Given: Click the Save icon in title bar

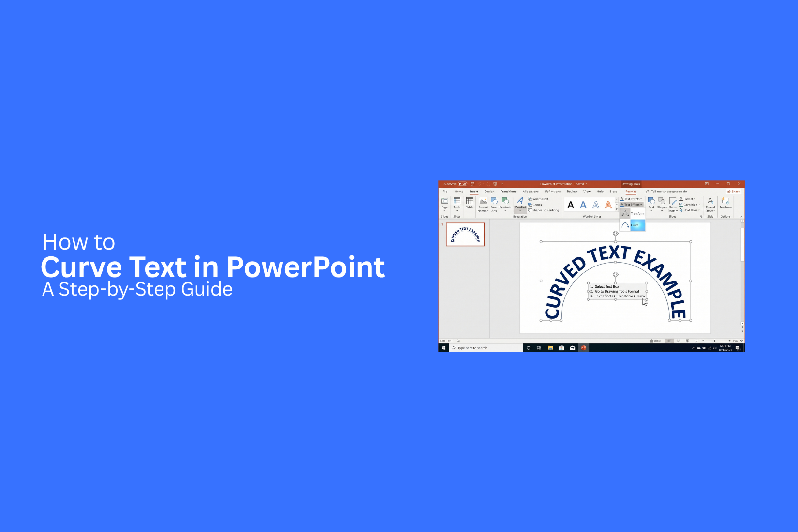Looking at the screenshot, I should [473, 184].
